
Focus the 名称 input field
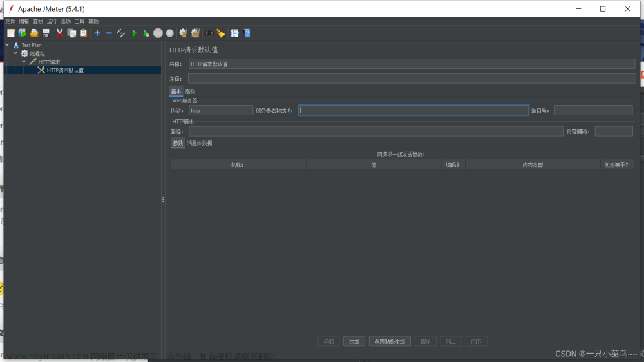point(412,64)
